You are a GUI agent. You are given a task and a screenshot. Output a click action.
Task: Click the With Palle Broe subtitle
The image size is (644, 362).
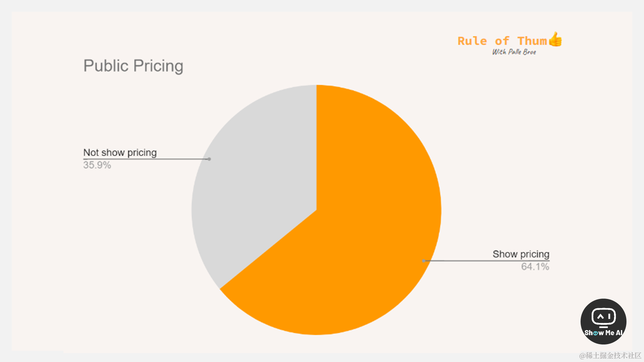[x=514, y=52]
